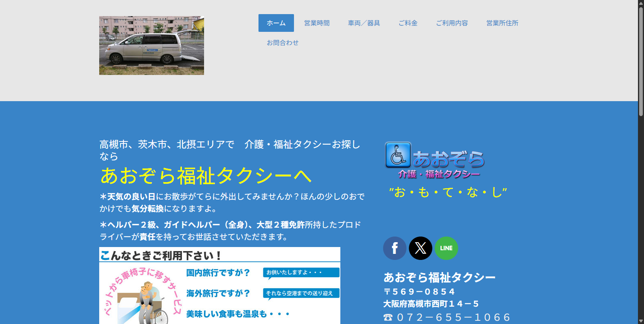Click the ヘルパー２級 qualifications paragraph

click(x=230, y=231)
